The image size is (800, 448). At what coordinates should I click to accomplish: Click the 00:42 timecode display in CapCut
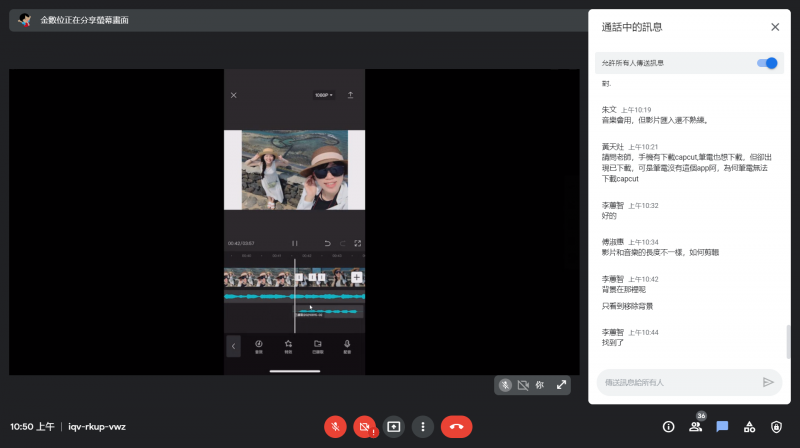(241, 243)
